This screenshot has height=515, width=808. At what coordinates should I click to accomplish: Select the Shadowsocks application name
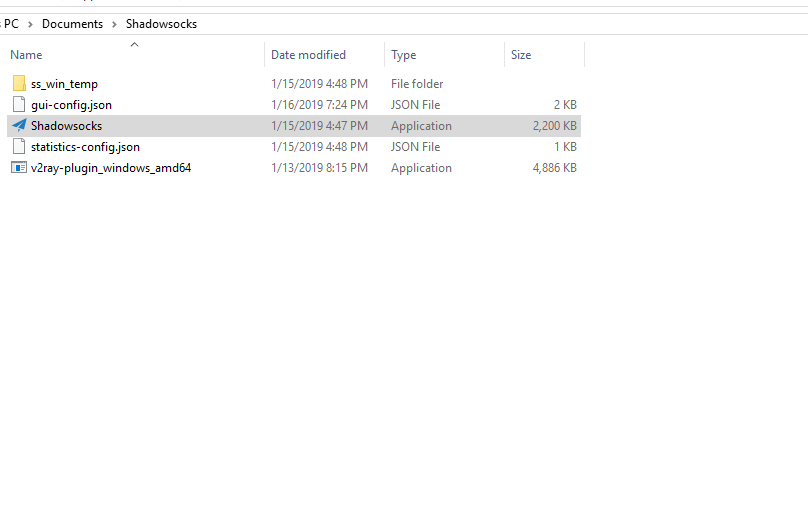(66, 126)
